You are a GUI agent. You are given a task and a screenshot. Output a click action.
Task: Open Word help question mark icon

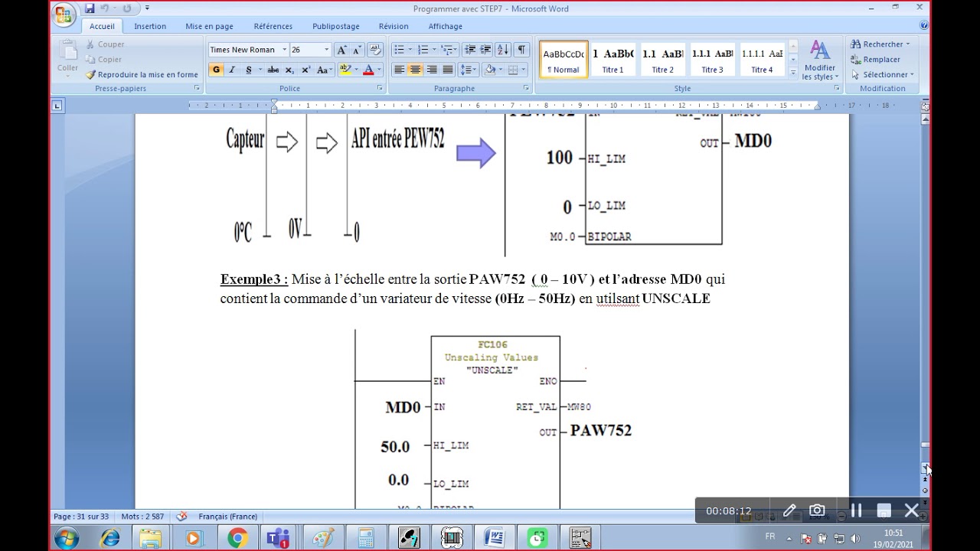pos(924,26)
